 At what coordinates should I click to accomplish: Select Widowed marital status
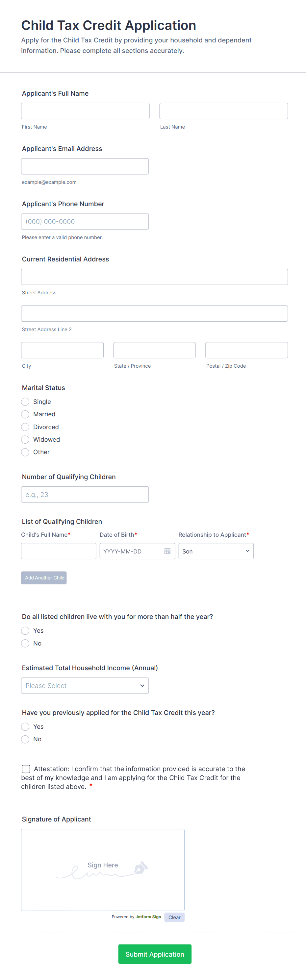click(x=25, y=439)
